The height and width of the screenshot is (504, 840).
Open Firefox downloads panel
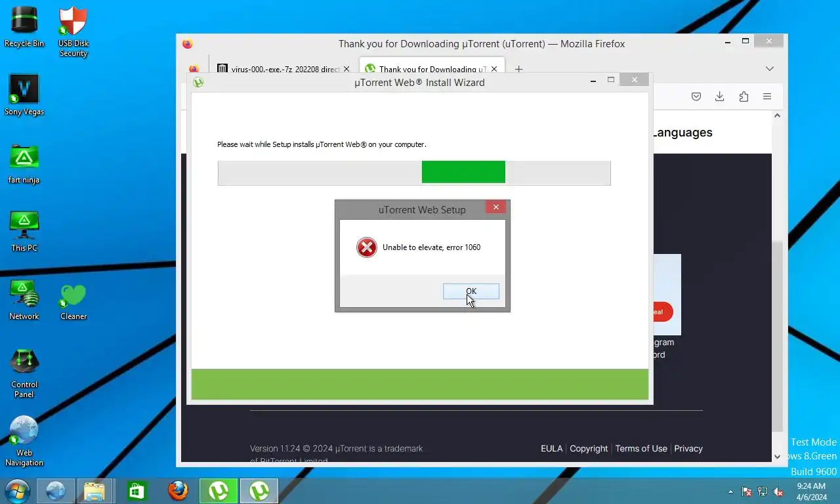(x=720, y=96)
